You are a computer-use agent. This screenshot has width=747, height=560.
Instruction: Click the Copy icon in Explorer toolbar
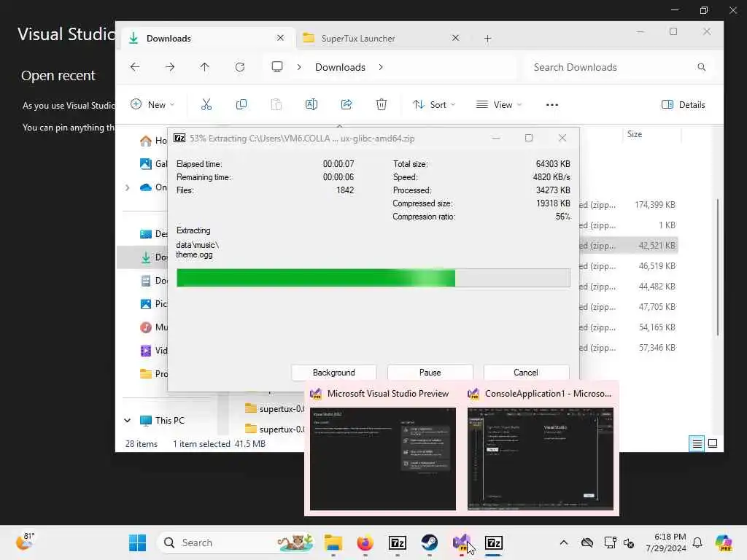click(241, 105)
